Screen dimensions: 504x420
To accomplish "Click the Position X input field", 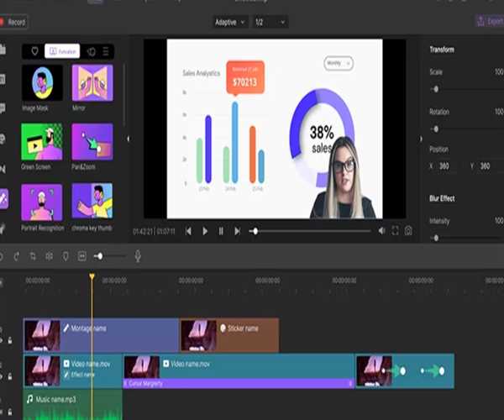I will coord(444,166).
